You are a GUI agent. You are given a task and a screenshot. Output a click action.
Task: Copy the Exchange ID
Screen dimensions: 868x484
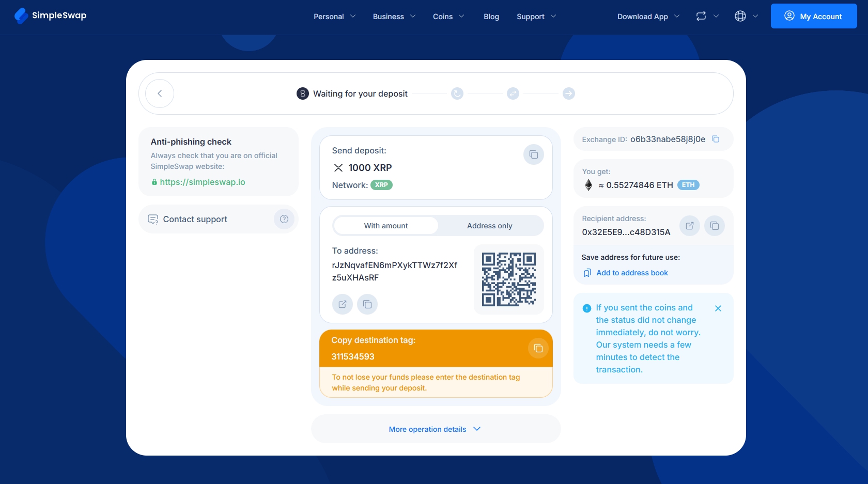click(x=716, y=139)
